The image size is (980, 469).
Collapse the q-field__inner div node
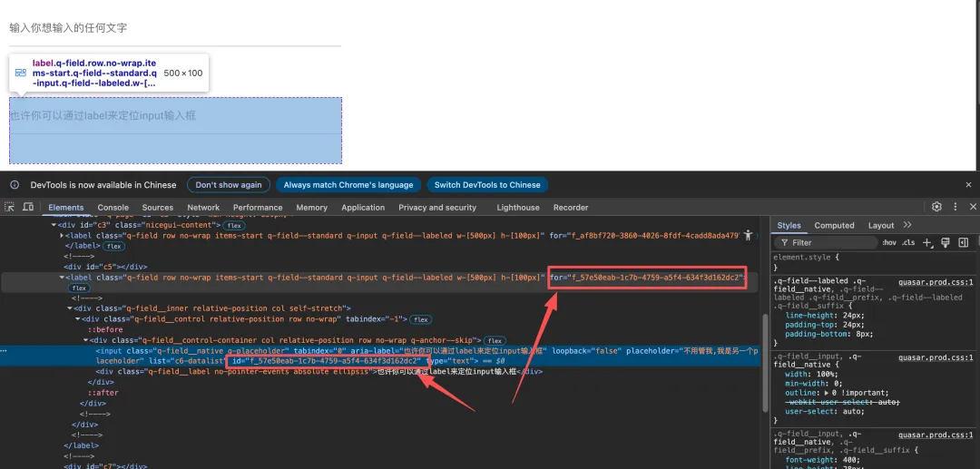coord(70,308)
